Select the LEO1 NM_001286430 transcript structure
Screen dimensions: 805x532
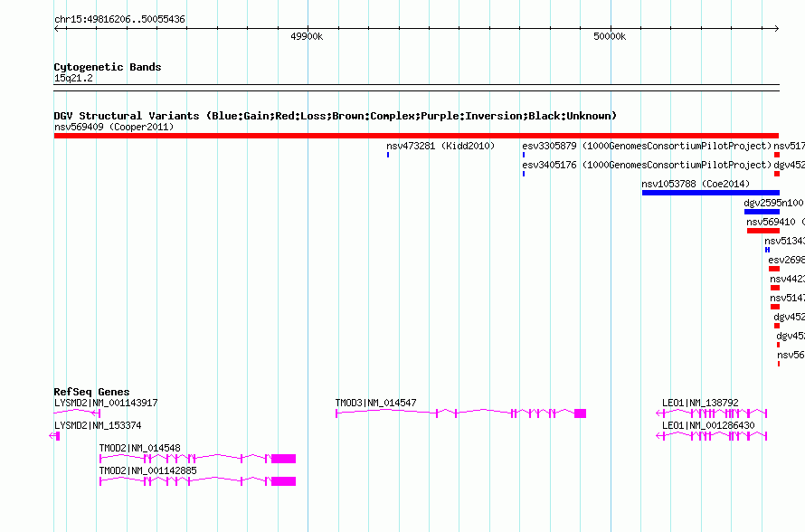(712, 436)
